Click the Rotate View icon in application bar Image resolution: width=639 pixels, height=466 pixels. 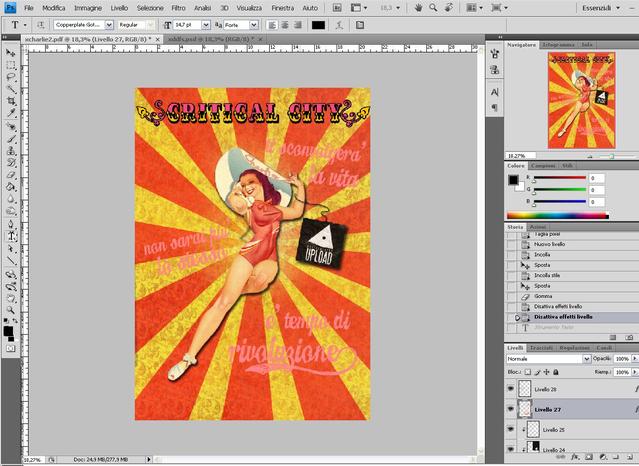coord(448,8)
